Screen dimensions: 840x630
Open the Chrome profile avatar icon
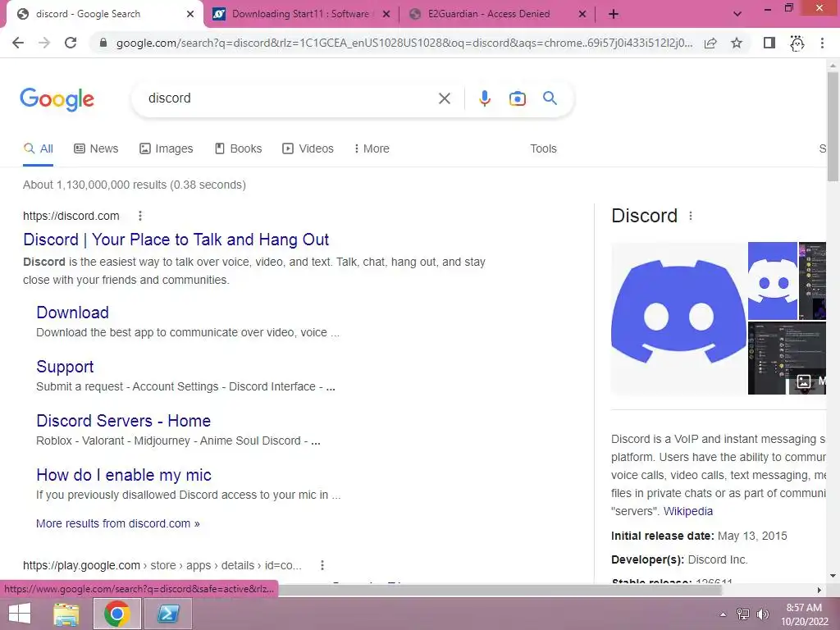pyautogui.click(x=797, y=43)
